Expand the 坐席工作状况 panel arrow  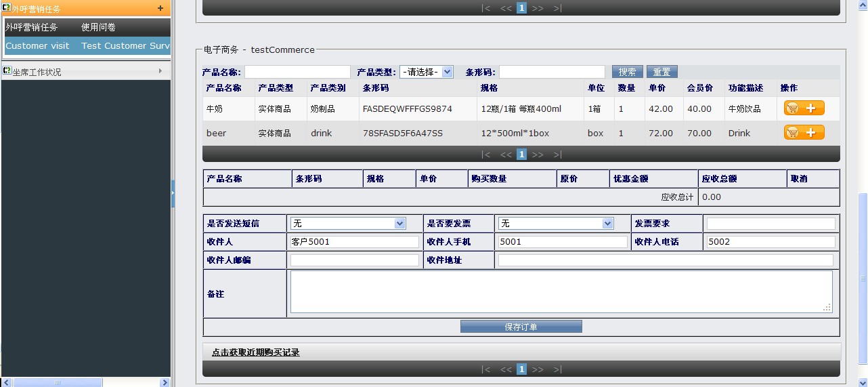click(x=160, y=71)
